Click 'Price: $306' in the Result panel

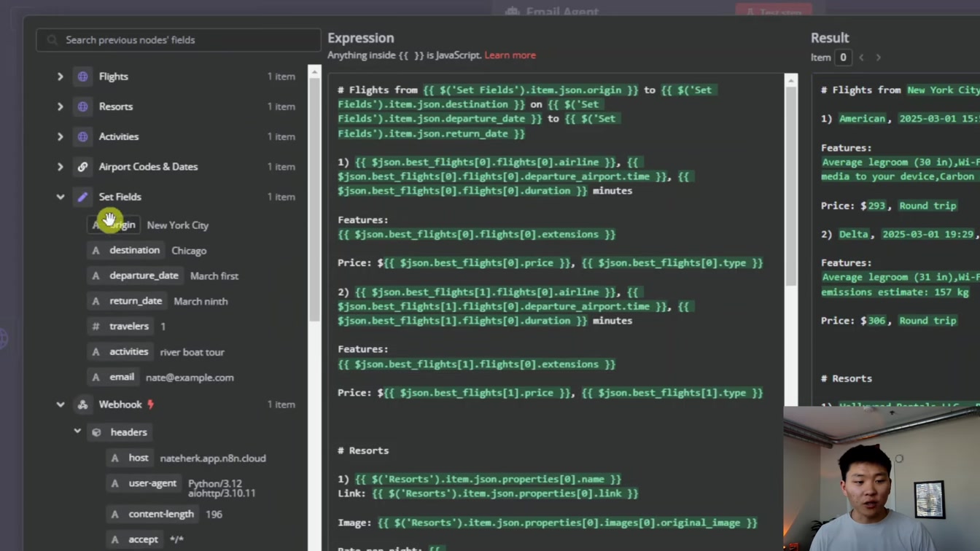coord(853,321)
